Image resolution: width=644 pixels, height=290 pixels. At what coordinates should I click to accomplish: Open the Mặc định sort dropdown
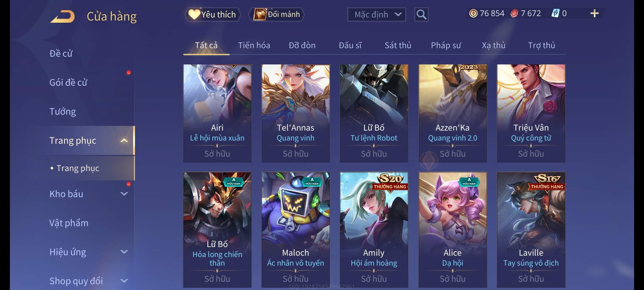tap(376, 15)
